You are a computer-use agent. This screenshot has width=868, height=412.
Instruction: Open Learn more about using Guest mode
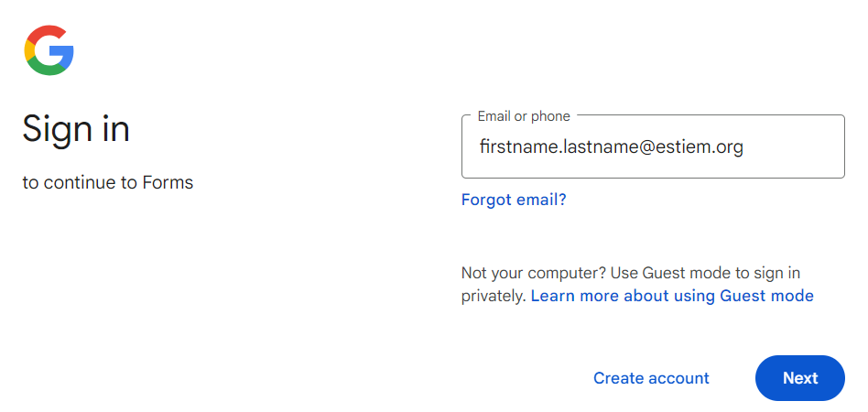672,296
